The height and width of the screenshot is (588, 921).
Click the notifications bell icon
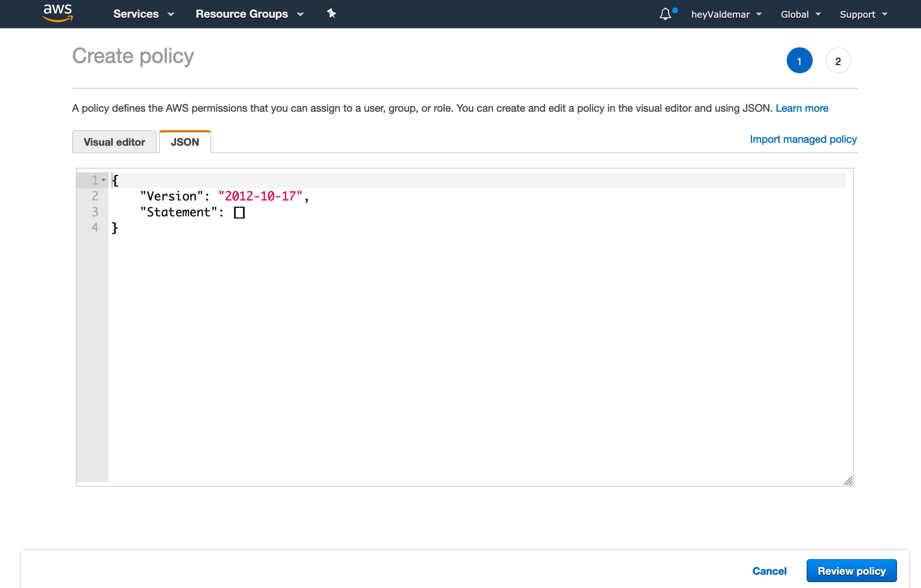click(x=665, y=13)
